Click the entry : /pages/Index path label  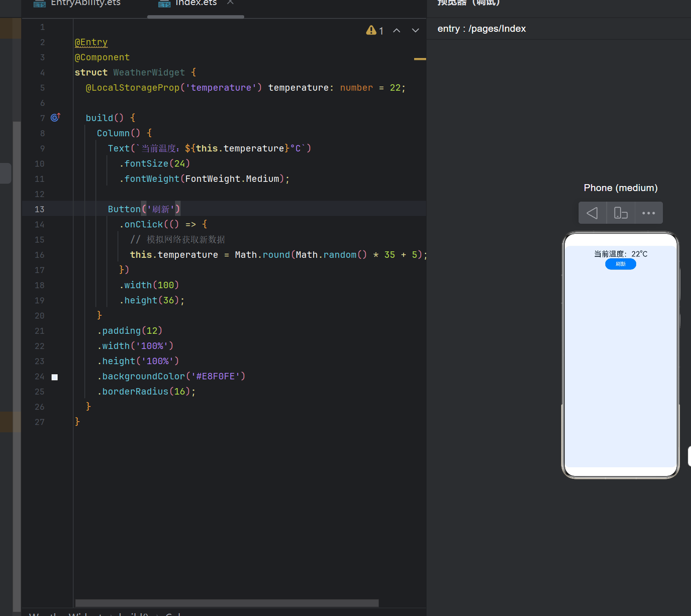[481, 29]
